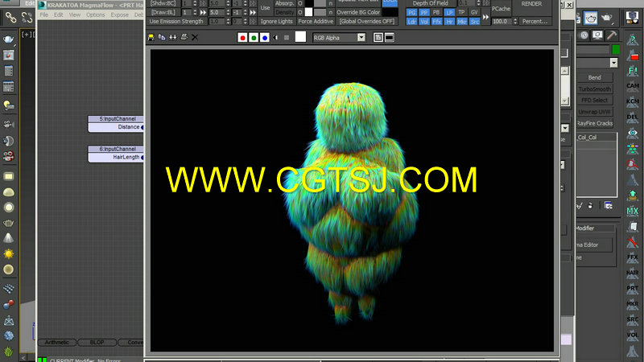Toggle the red channel display
644x362 pixels.
(243, 38)
